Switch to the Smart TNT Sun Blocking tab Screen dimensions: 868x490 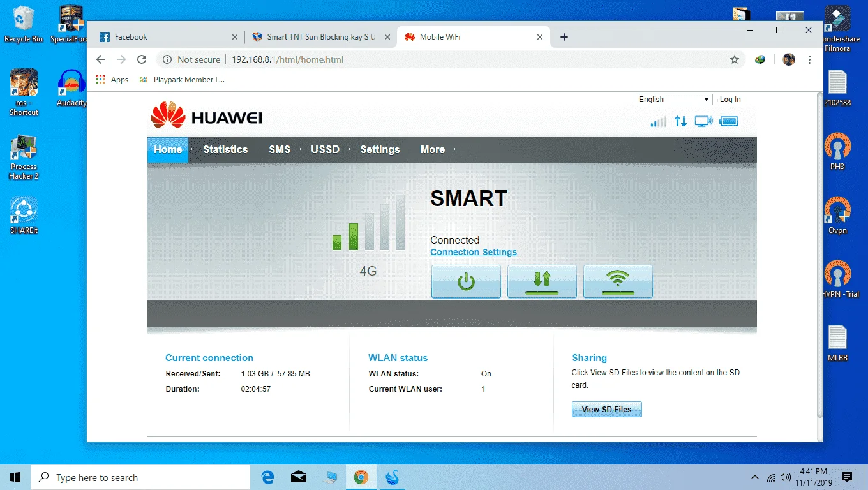pyautogui.click(x=321, y=37)
